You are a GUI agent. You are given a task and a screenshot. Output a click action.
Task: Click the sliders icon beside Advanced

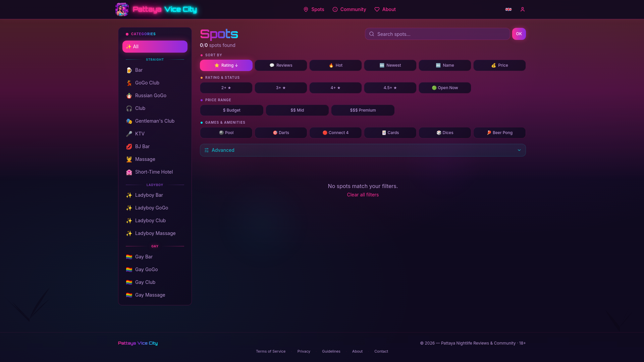click(x=207, y=150)
